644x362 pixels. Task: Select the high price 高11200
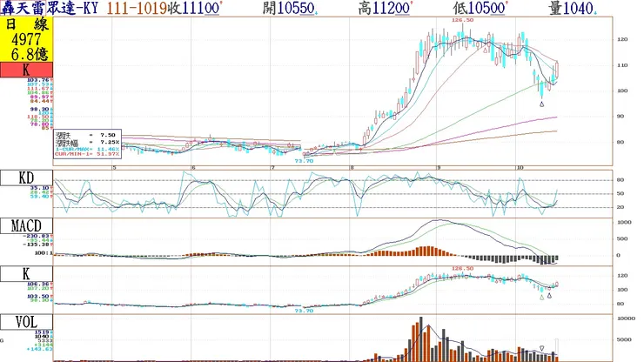tap(384, 8)
